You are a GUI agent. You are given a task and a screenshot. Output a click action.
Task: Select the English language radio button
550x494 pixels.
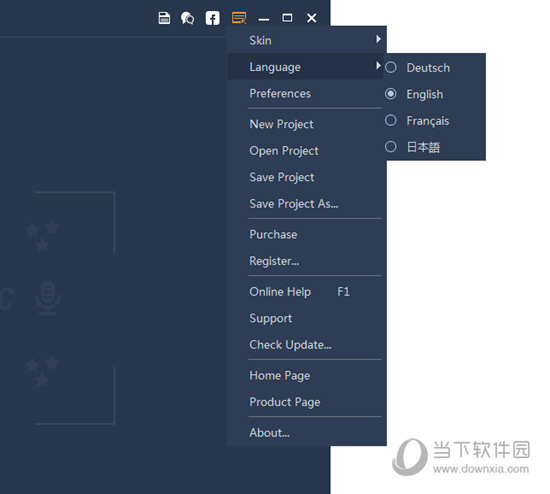pos(391,94)
